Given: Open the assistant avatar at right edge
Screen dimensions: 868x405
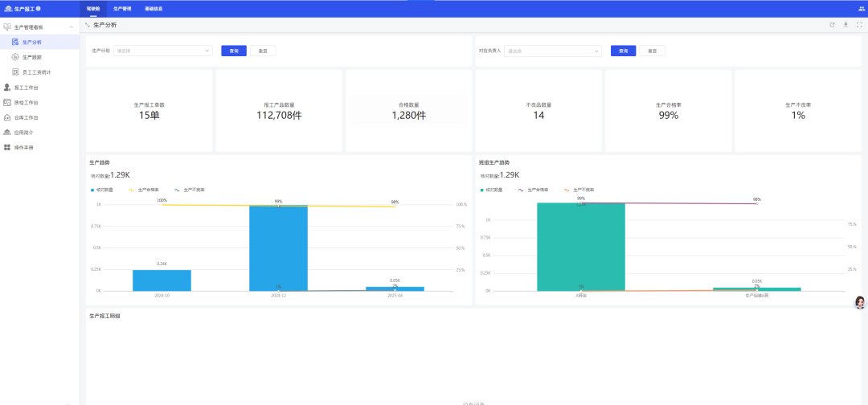Looking at the screenshot, I should click(860, 301).
